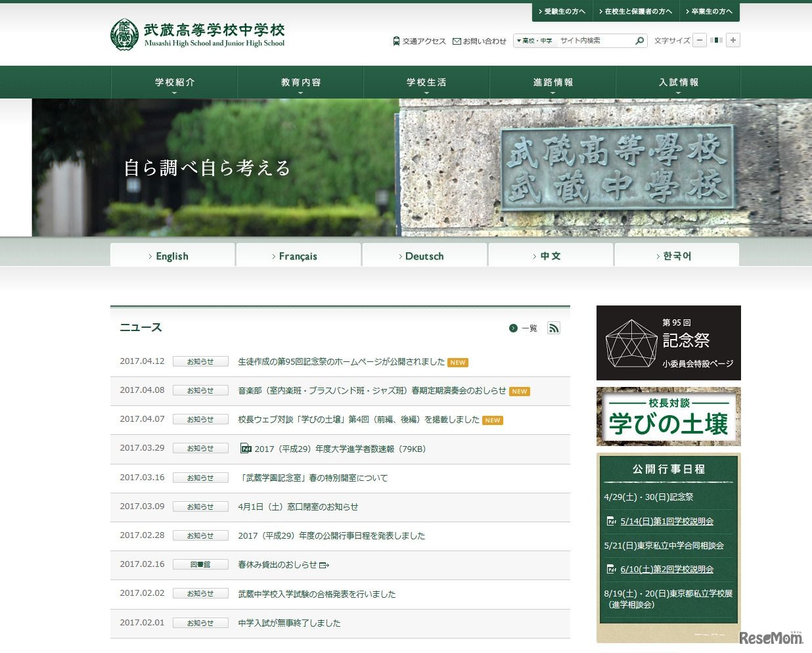Enlarge text with the 文字サイズ plus button
812x653 pixels.
733,40
